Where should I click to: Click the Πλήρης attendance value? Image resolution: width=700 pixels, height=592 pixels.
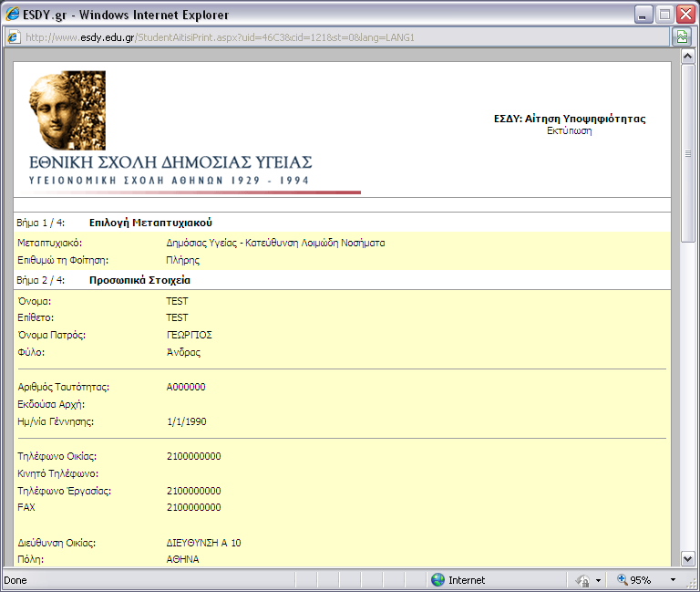tap(182, 260)
